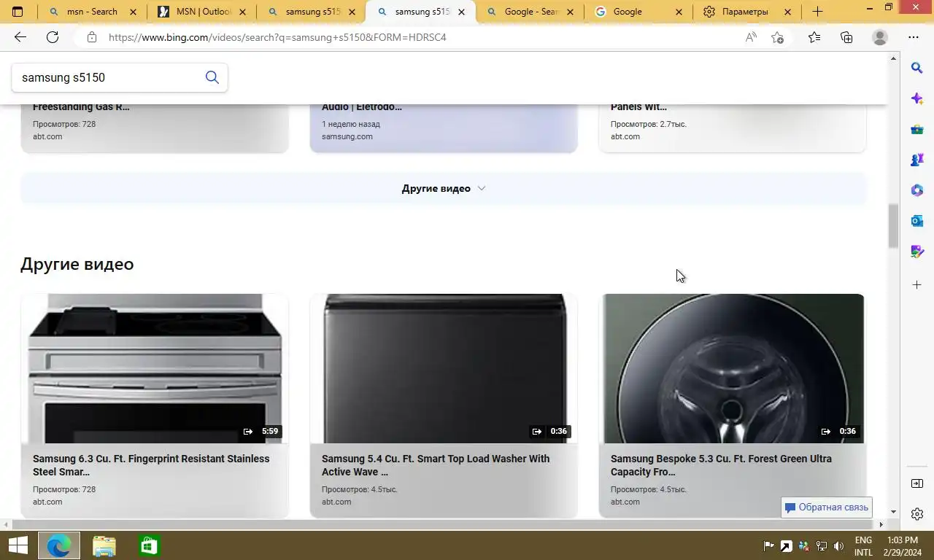This screenshot has height=560, width=934.
Task: Add page to favorites star icon
Action: click(778, 37)
